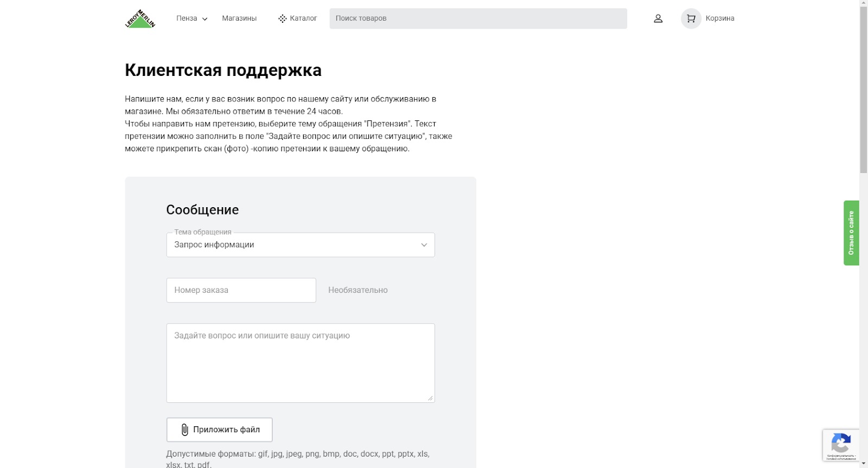Click the Каталог grid icon

click(282, 18)
